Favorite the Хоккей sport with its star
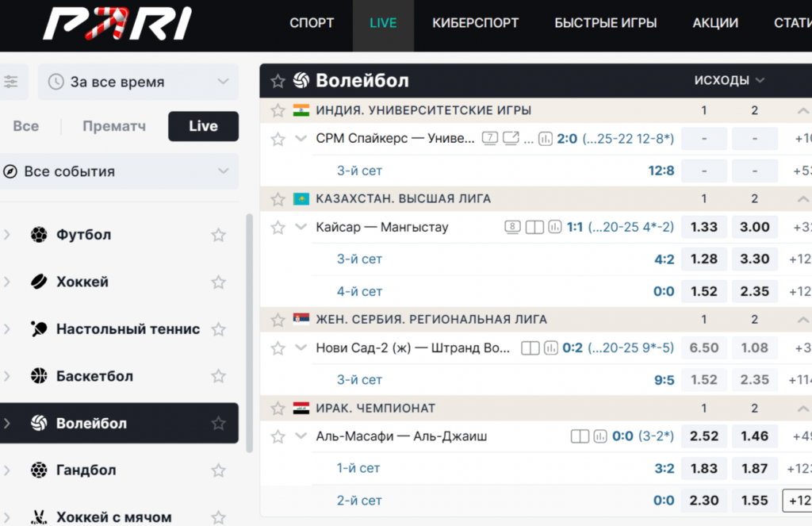812x526 pixels. pos(218,282)
